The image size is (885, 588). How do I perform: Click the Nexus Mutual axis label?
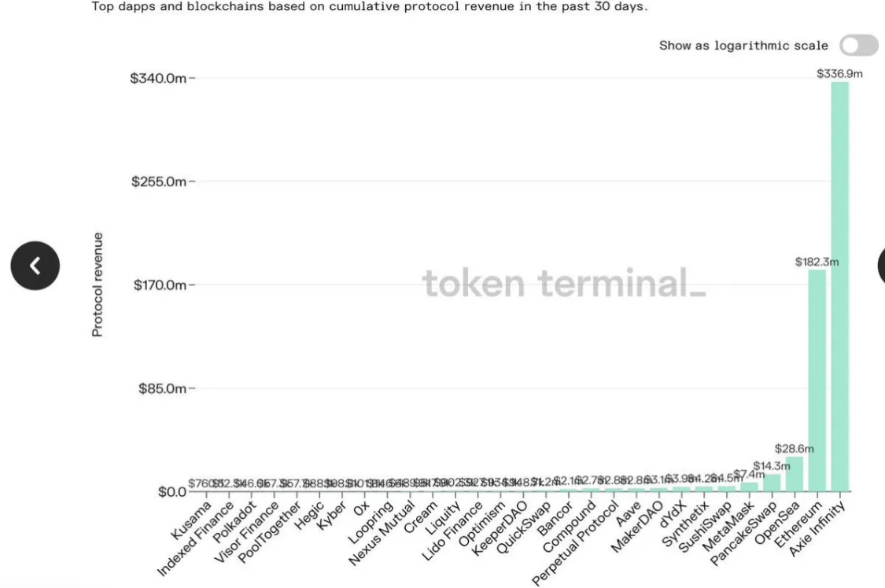pyautogui.click(x=382, y=533)
